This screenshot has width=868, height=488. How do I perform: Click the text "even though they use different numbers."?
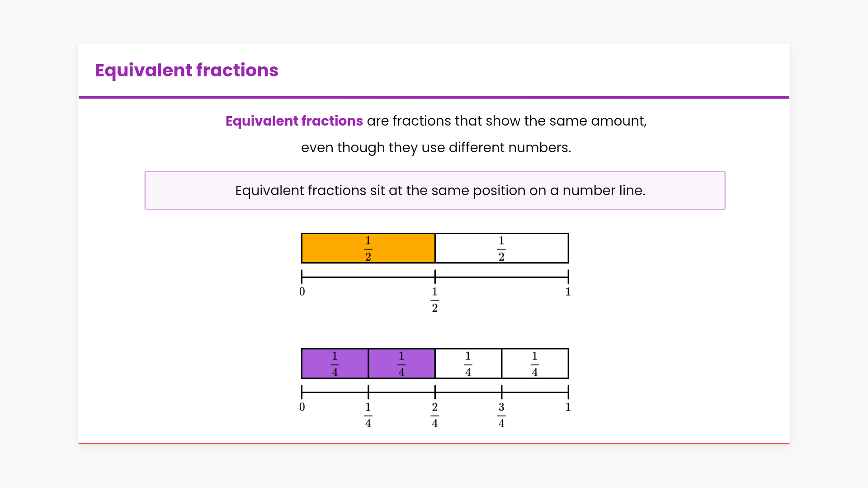click(436, 148)
